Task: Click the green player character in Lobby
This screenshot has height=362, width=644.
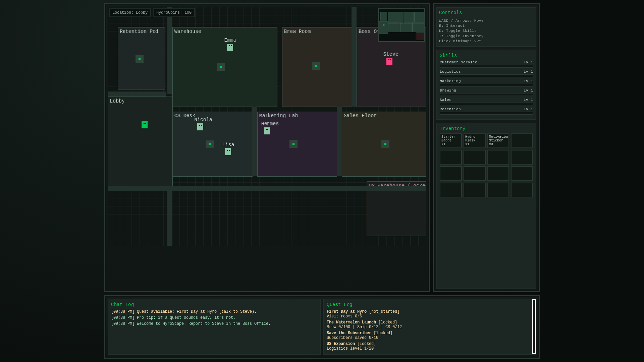Action: coord(144,125)
